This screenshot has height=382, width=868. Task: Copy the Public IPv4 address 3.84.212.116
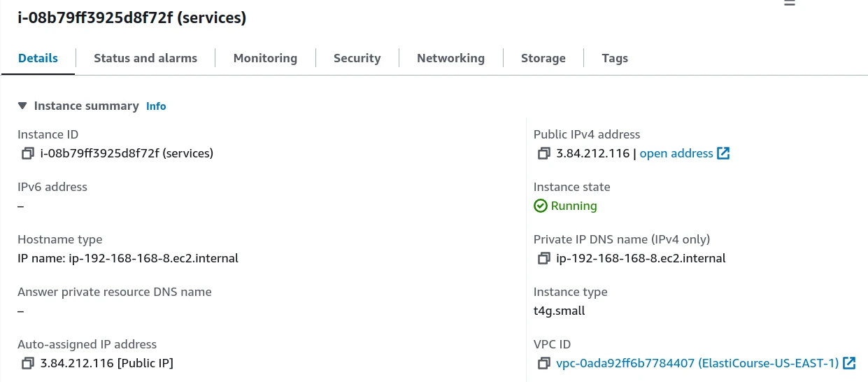[543, 153]
